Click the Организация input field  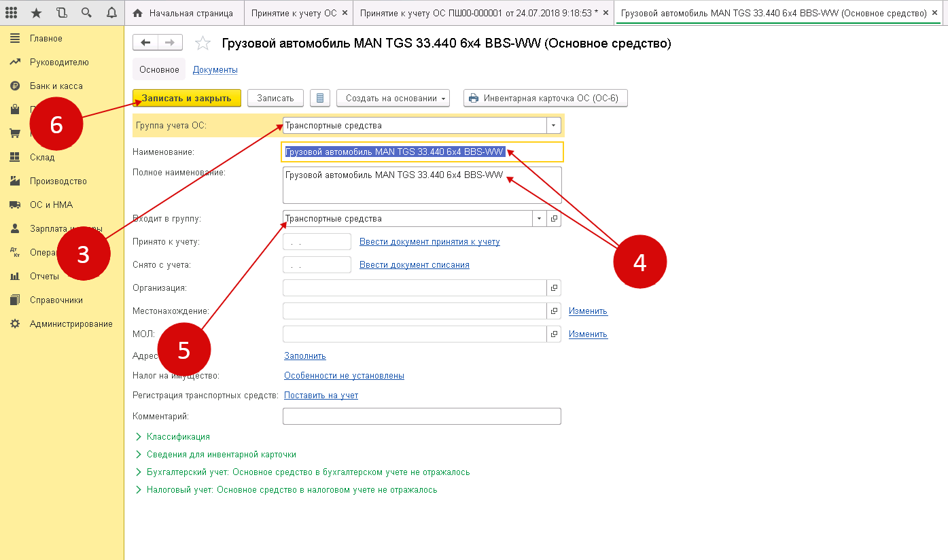click(415, 288)
